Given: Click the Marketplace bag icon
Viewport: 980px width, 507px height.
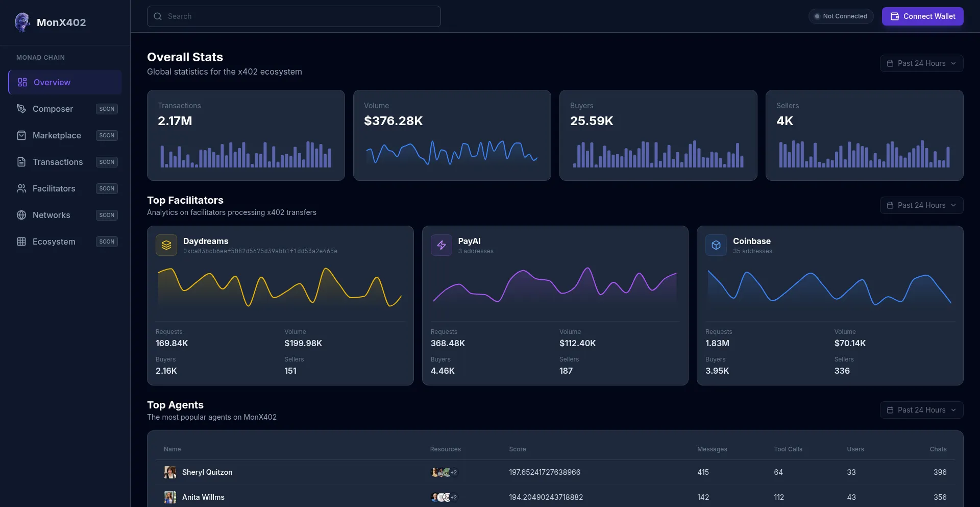Looking at the screenshot, I should click(21, 135).
